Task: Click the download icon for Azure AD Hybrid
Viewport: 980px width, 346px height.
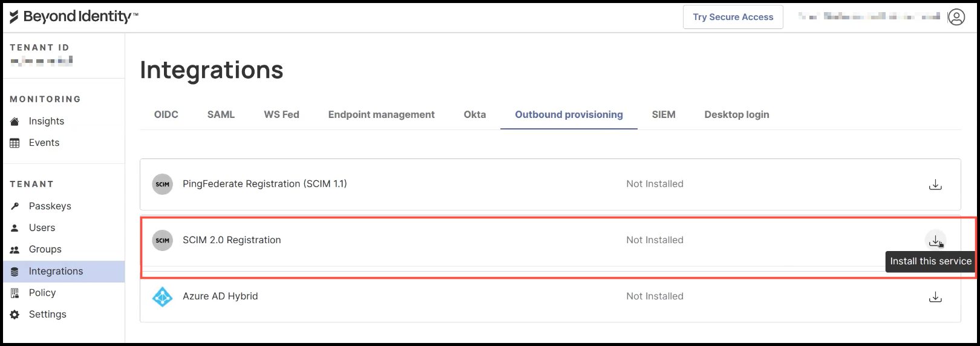Action: pyautogui.click(x=935, y=296)
